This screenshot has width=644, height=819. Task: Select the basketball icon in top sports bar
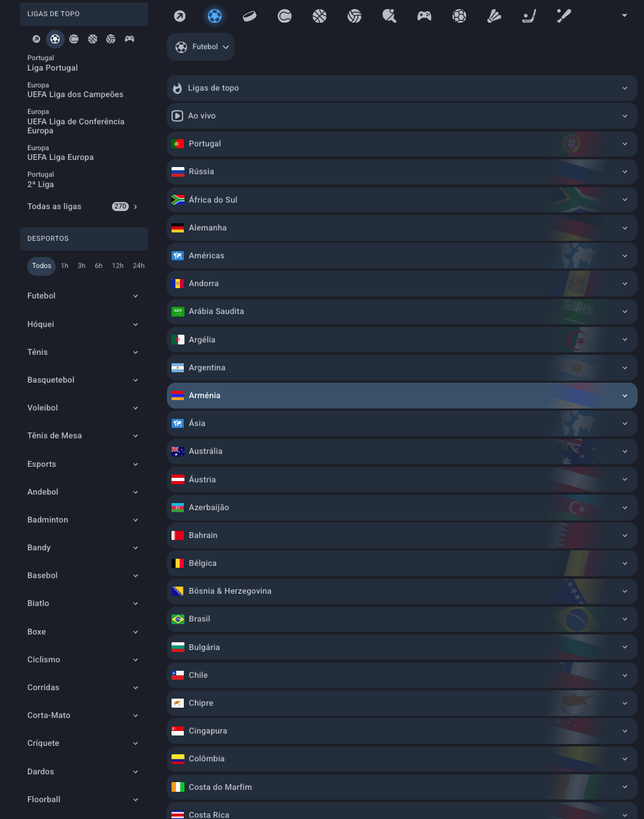point(320,16)
